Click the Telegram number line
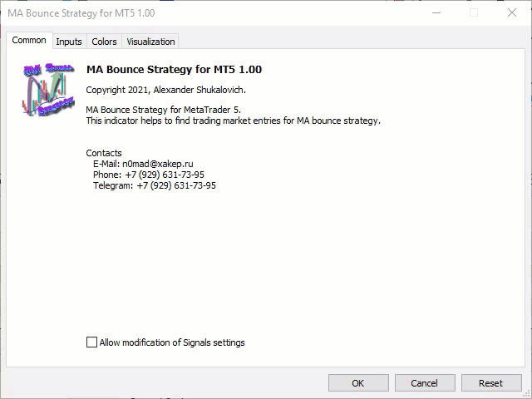Screen dimensions: 532x399 coord(155,185)
